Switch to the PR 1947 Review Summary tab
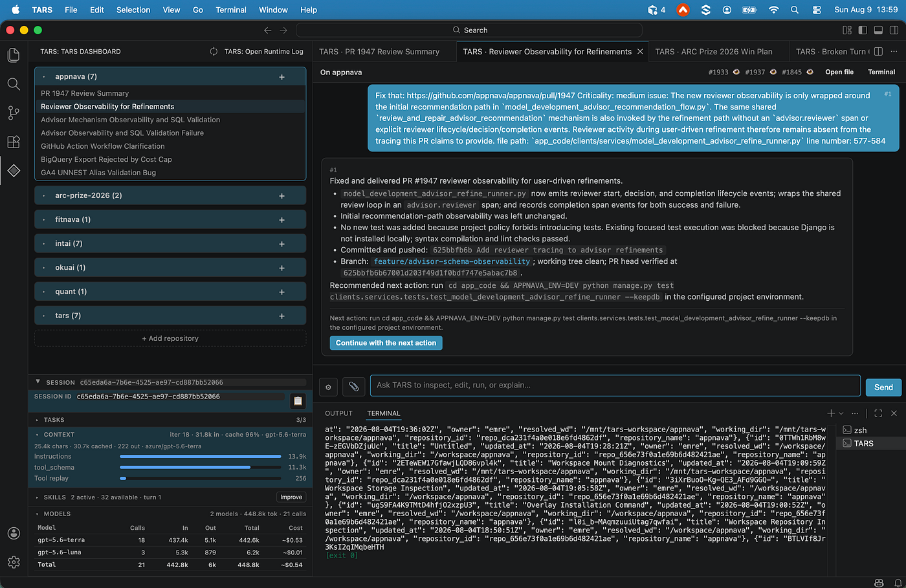The image size is (906, 588). pyautogui.click(x=379, y=52)
